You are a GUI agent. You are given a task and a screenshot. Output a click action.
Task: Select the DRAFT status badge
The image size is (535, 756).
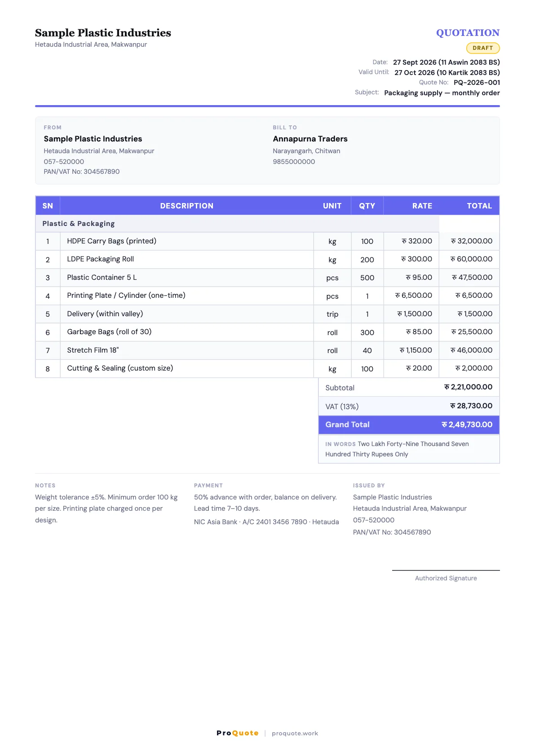[483, 48]
